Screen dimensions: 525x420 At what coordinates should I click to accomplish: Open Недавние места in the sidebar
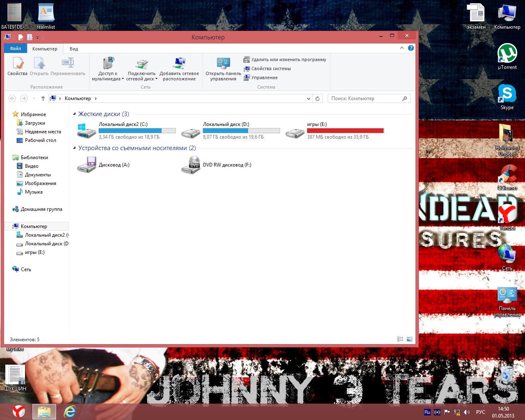(39, 132)
